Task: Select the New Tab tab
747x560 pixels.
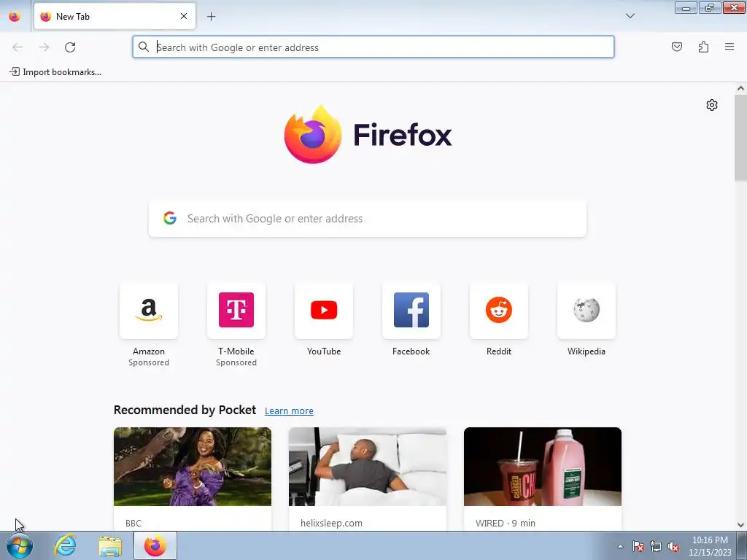Action: 115,16
